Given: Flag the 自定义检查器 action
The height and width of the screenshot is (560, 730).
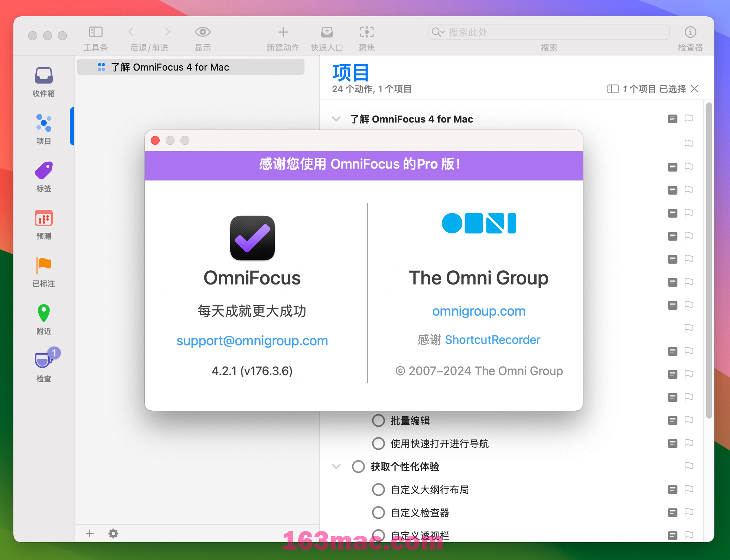Looking at the screenshot, I should point(689,512).
